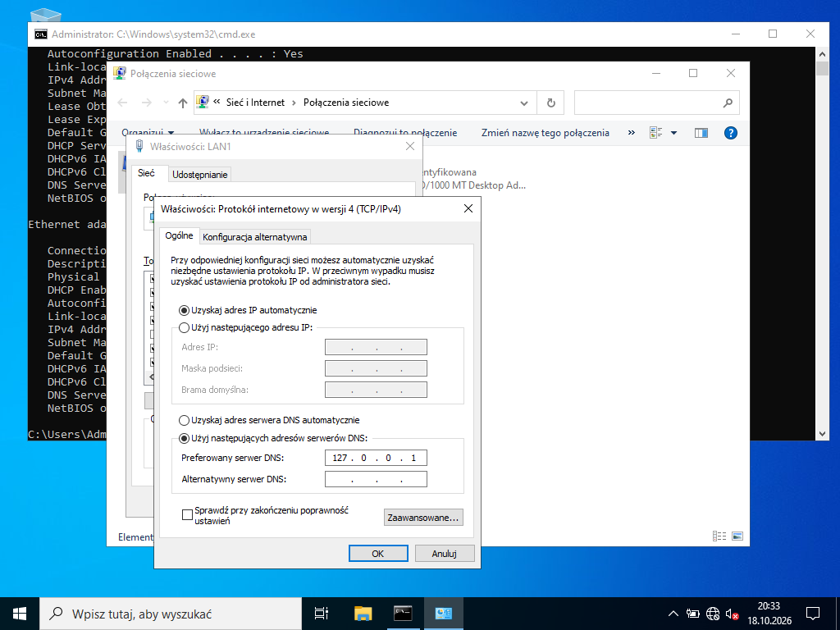Click 'Sieć i Internet' breadcrumb
Screen dimensions: 840x630
(x=256, y=103)
